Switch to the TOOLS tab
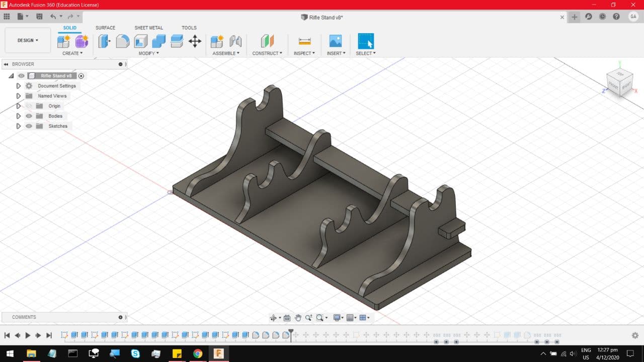 [x=189, y=28]
